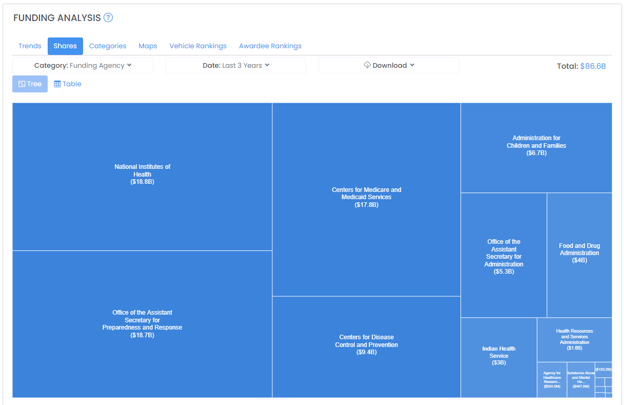Click the Tree view grid icon
Viewport: 624px width, 405px height.
click(x=22, y=84)
